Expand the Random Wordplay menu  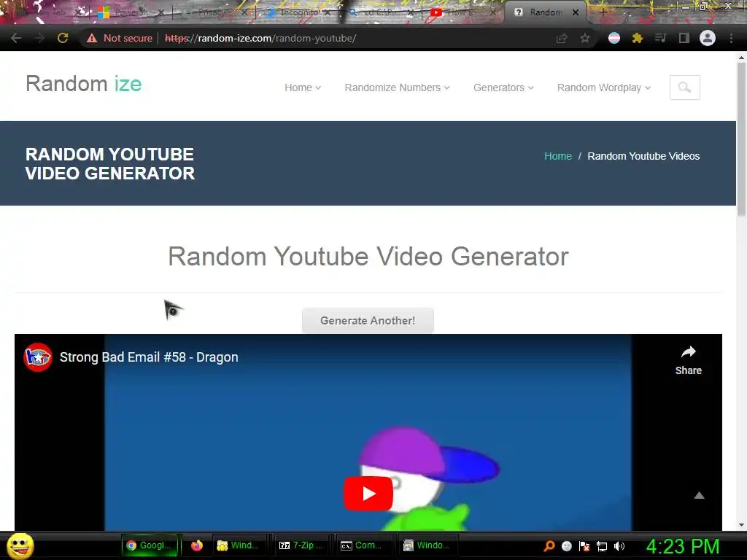pyautogui.click(x=603, y=87)
